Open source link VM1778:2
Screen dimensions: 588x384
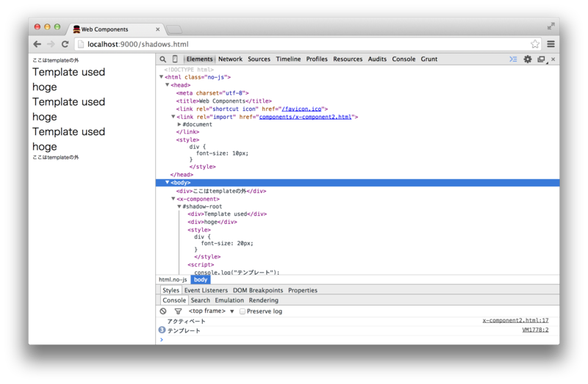[x=535, y=330]
